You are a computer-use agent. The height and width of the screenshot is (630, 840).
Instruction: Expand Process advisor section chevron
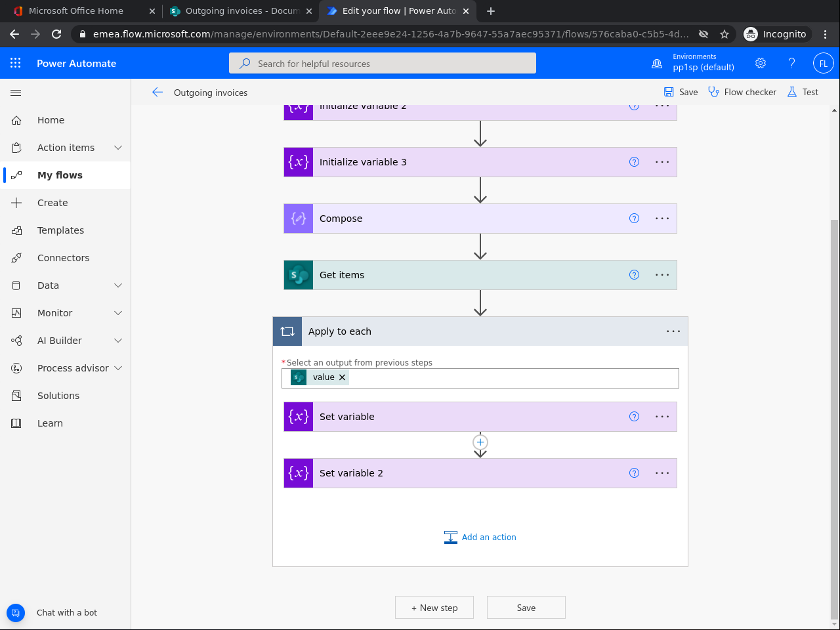pyautogui.click(x=118, y=368)
